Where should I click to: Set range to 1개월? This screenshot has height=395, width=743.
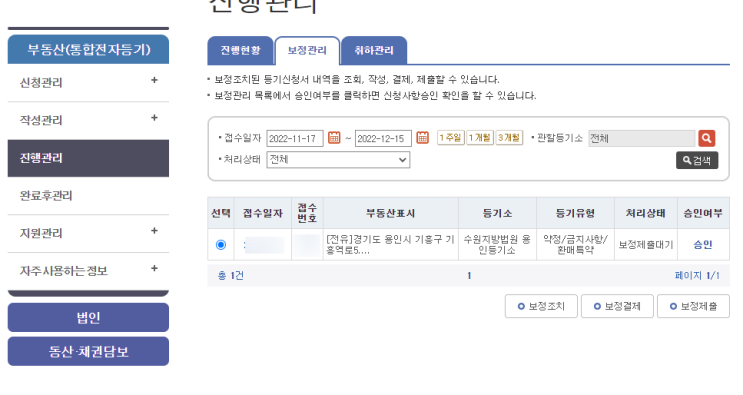[480, 138]
